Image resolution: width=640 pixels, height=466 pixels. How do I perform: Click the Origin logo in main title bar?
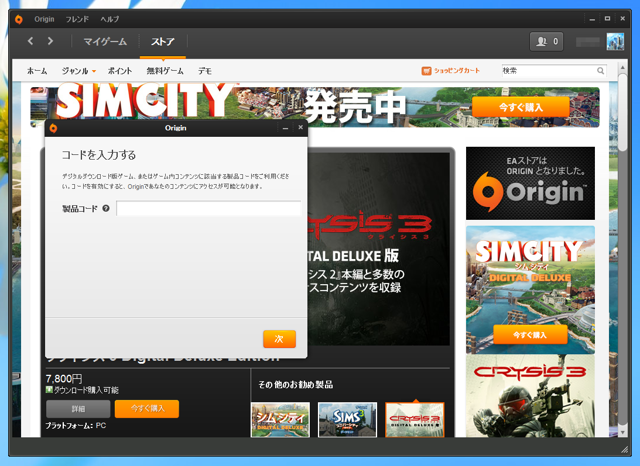click(x=19, y=19)
